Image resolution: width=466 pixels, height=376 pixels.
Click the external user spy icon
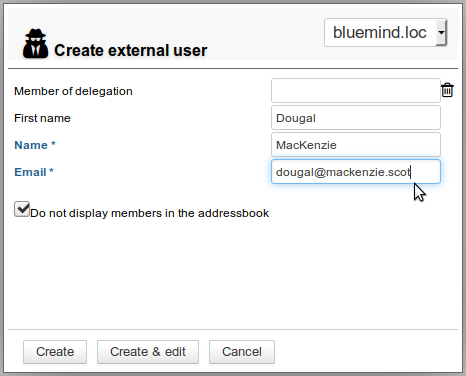35,44
